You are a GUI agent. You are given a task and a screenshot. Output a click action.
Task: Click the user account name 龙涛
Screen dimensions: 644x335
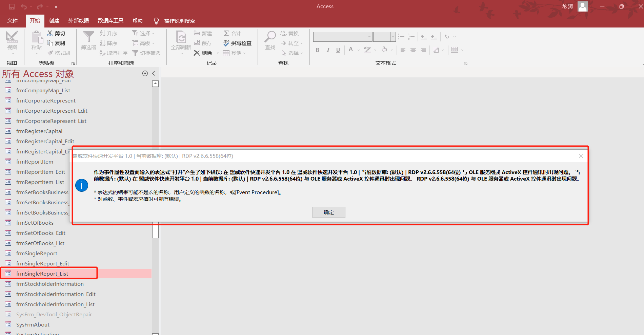(x=567, y=6)
